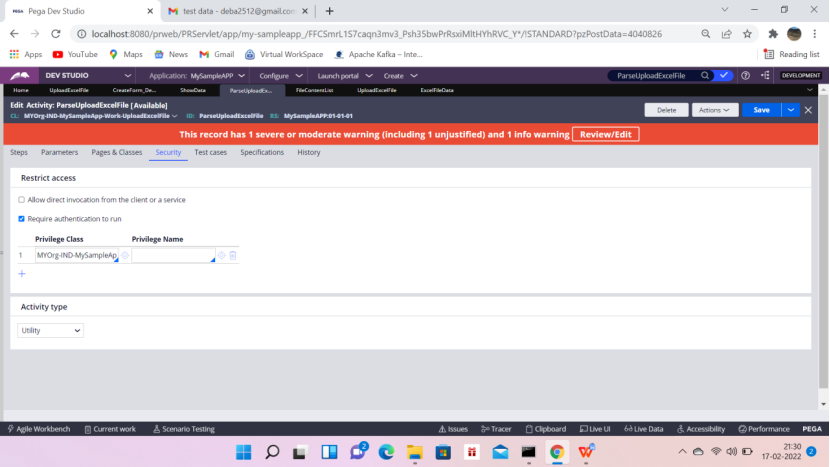
Task: Open the Test cases tab
Action: [210, 152]
